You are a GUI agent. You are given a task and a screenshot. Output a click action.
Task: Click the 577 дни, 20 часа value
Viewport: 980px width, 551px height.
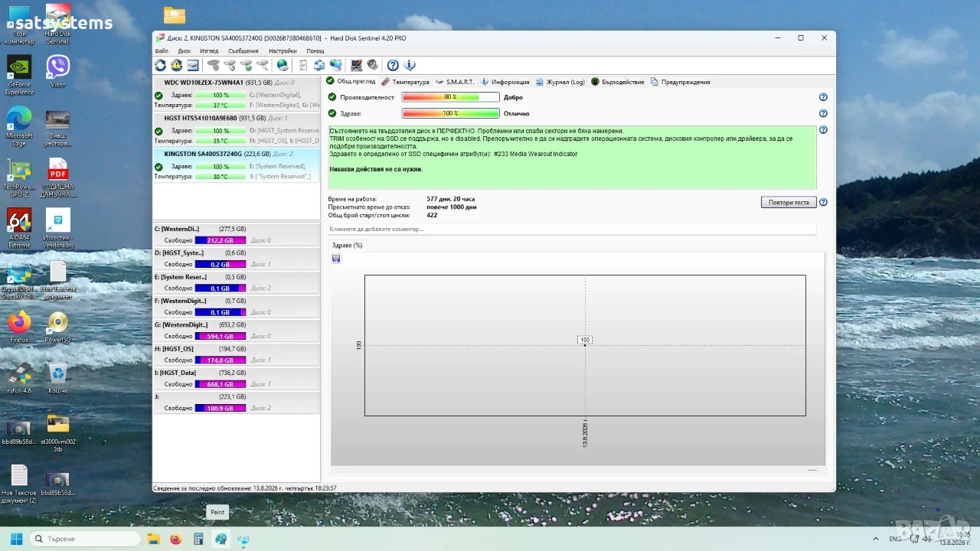point(451,199)
